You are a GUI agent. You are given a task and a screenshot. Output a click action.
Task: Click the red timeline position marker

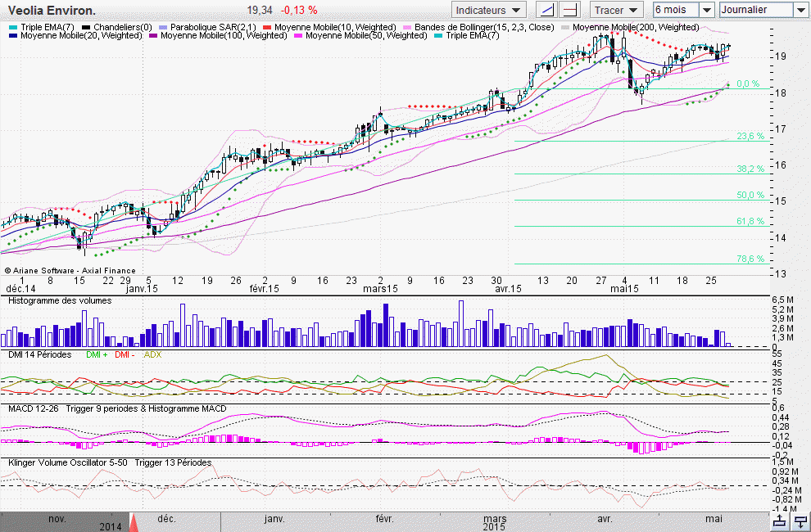click(133, 523)
